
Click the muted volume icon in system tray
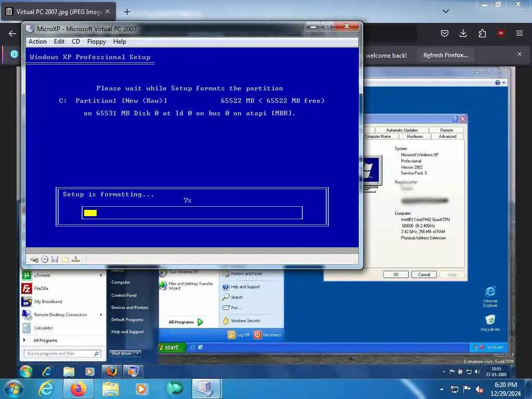(480, 390)
